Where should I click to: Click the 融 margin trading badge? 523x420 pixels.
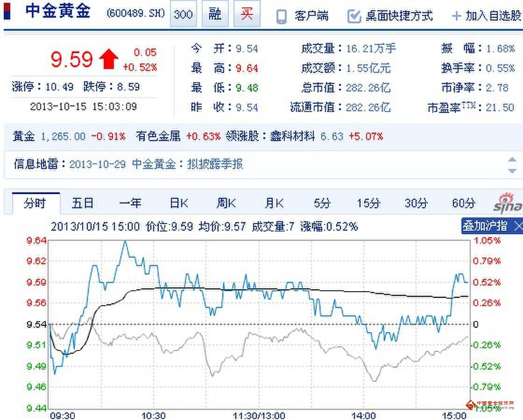[215, 14]
